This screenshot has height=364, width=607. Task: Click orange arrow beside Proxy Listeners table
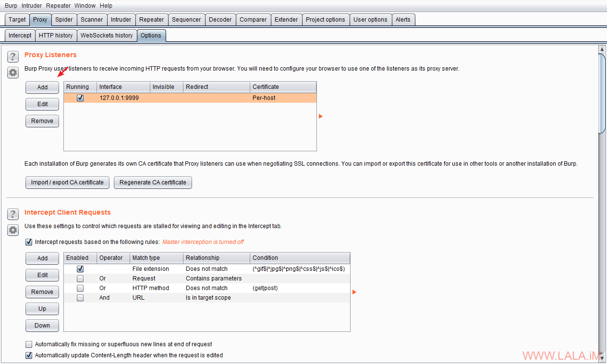[x=321, y=116]
